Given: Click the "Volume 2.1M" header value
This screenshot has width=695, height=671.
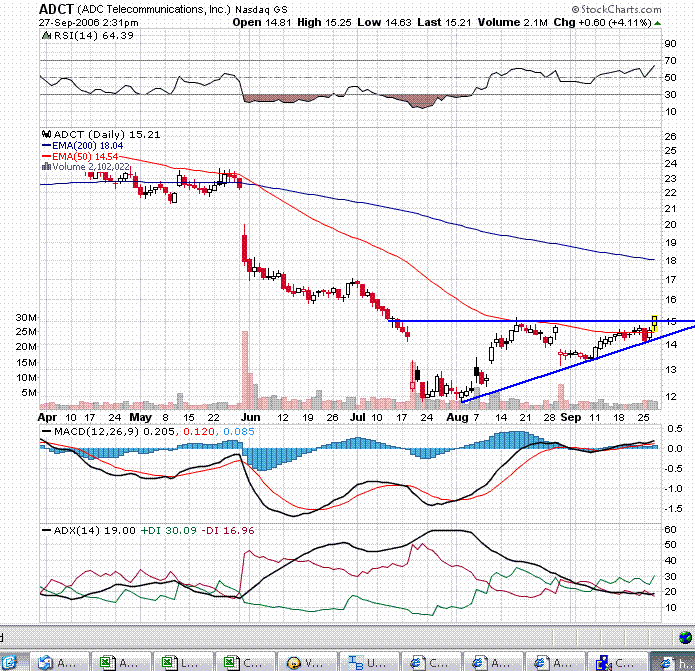Looking at the screenshot, I should pos(513,22).
